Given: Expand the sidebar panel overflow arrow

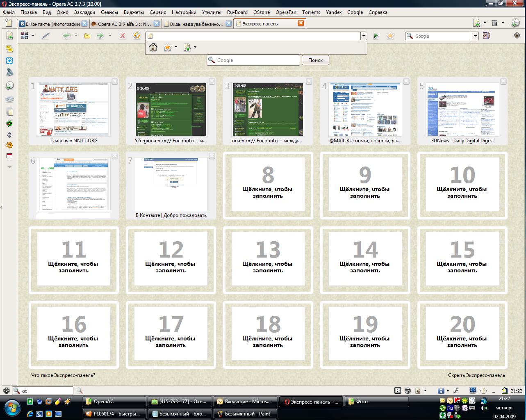Looking at the screenshot, I should (9, 167).
